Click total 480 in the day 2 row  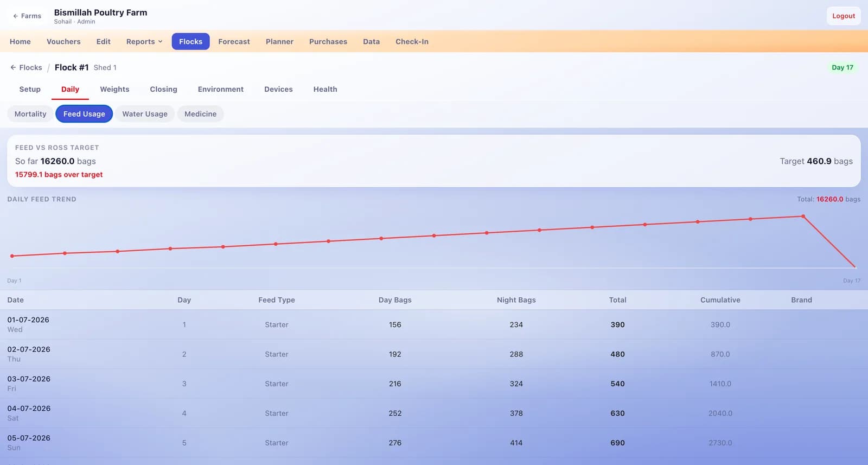click(617, 354)
